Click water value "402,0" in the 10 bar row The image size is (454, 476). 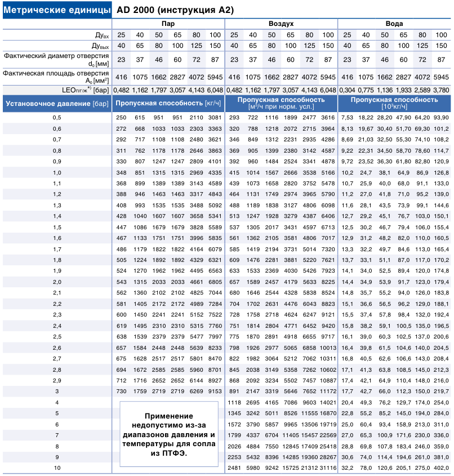[x=441, y=468]
